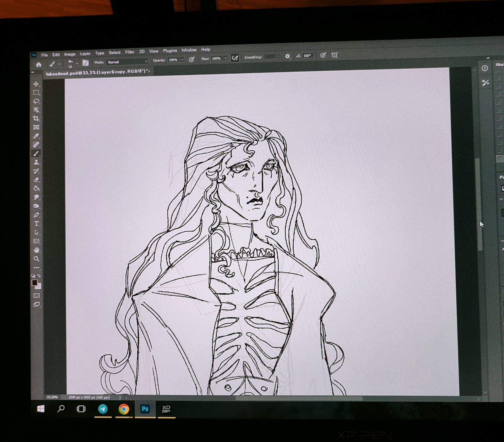Select the Zoom magnifier tool
The height and width of the screenshot is (442, 504).
click(37, 259)
